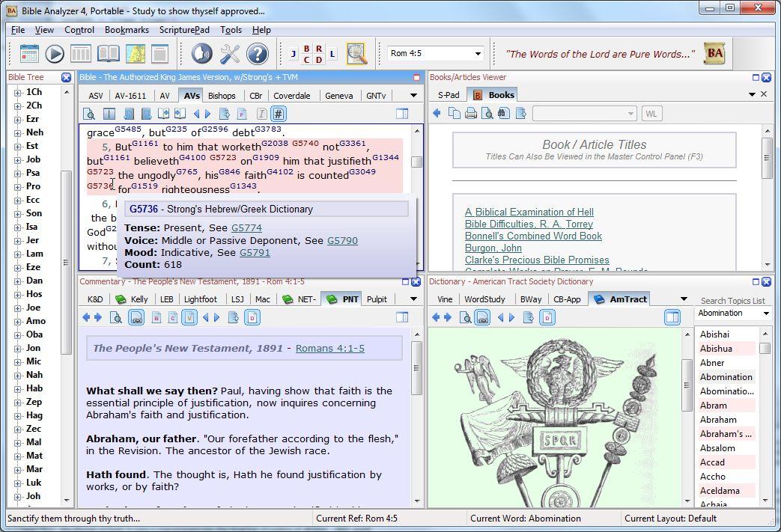The image size is (781, 532).
Task: Switch to the Geneva Bible tab
Action: click(338, 96)
